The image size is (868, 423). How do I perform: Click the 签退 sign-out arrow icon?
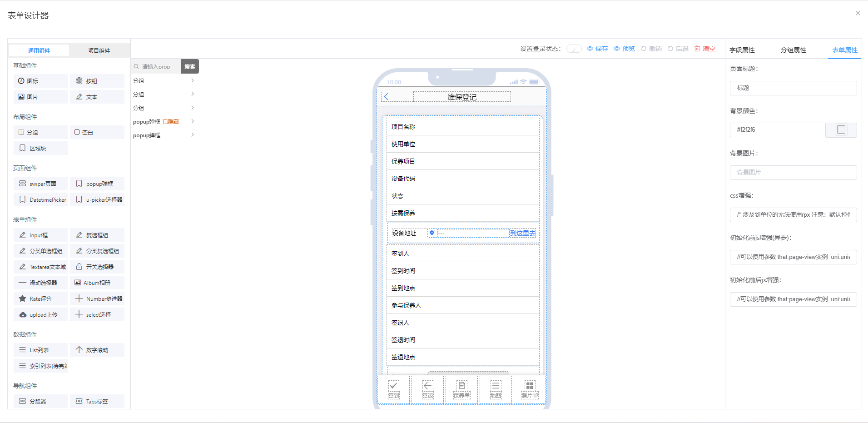click(427, 386)
